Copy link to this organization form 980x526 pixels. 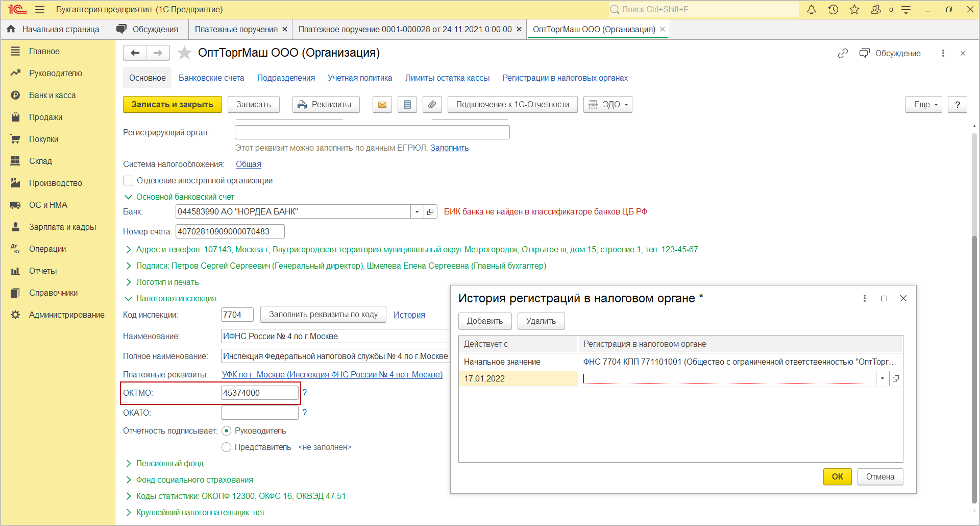coord(843,53)
